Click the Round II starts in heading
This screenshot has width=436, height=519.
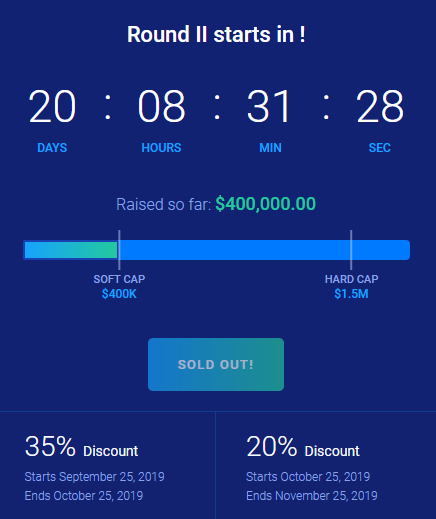(x=216, y=34)
